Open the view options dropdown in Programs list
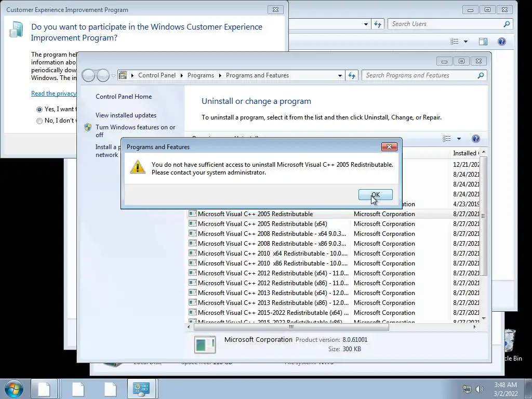Viewport: 532px width, 399px height. point(459,139)
